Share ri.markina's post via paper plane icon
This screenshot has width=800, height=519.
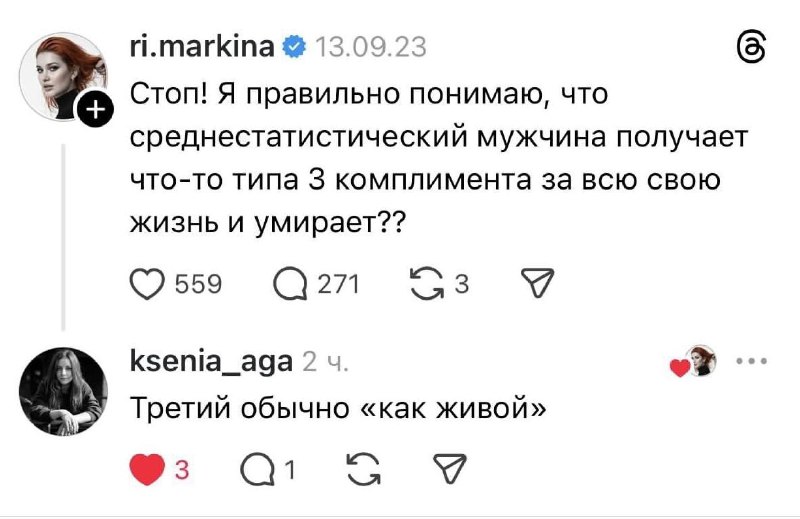click(538, 285)
